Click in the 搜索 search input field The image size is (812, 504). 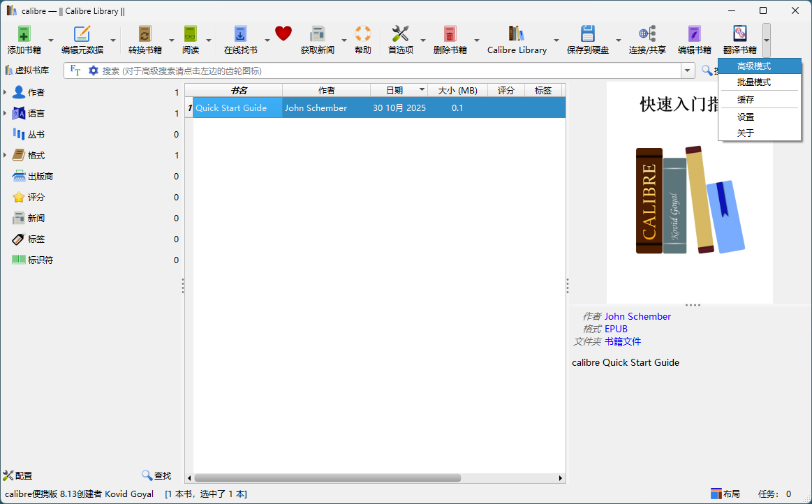(384, 71)
